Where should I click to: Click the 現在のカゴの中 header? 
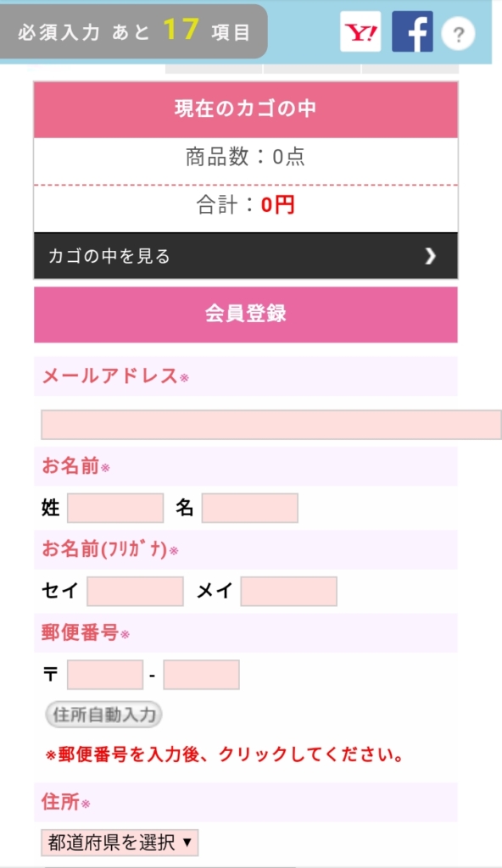pyautogui.click(x=245, y=109)
